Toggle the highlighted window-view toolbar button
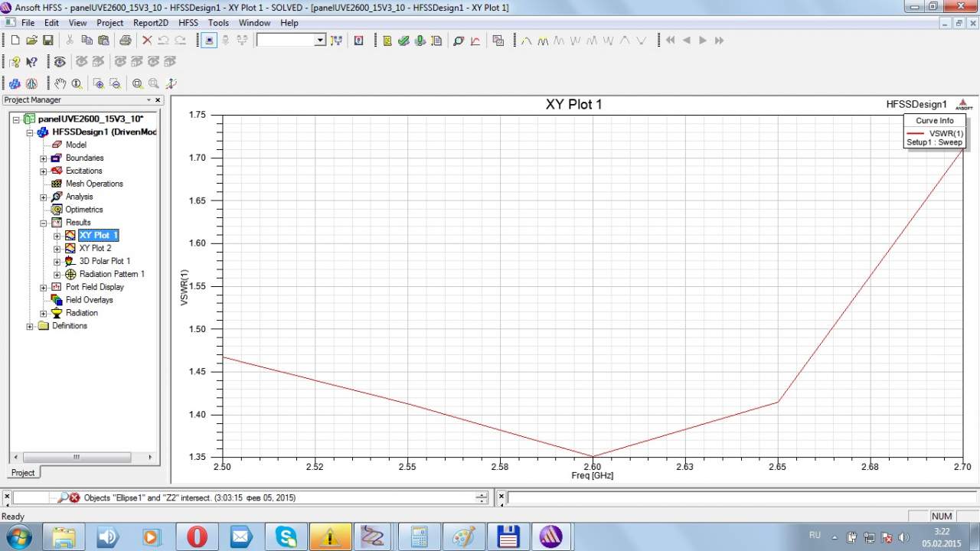The width and height of the screenshot is (980, 551). 209,41
